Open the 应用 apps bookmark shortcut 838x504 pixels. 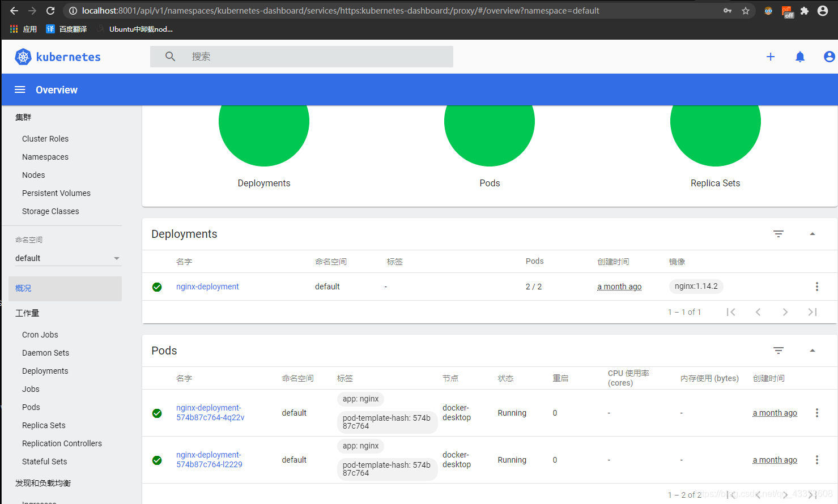point(23,29)
